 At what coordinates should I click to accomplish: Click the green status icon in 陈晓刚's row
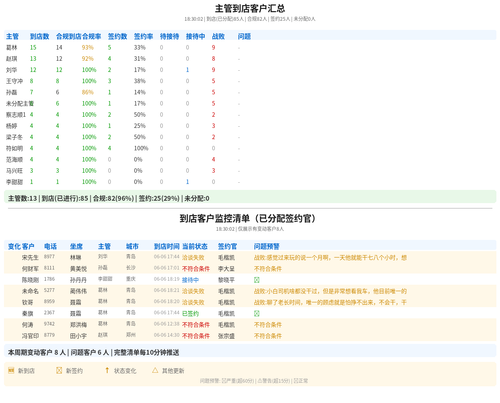point(257,280)
